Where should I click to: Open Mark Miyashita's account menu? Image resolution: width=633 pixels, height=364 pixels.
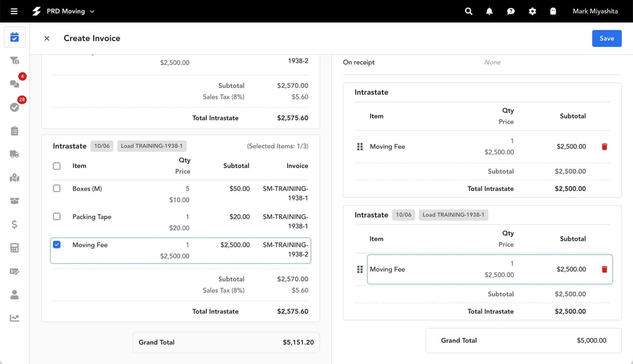[x=595, y=11]
